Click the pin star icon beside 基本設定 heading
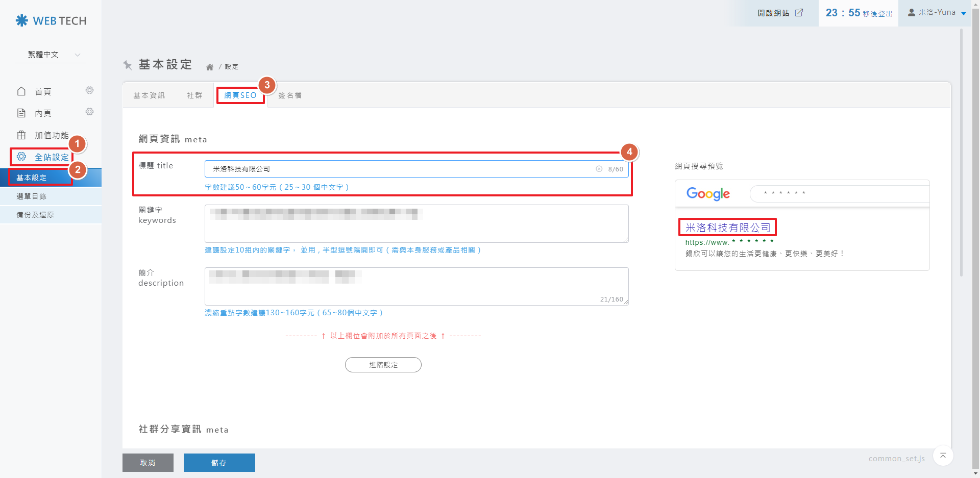980x478 pixels. click(128, 65)
